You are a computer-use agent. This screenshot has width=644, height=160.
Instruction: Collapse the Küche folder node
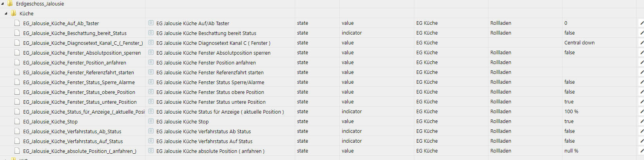point(6,13)
